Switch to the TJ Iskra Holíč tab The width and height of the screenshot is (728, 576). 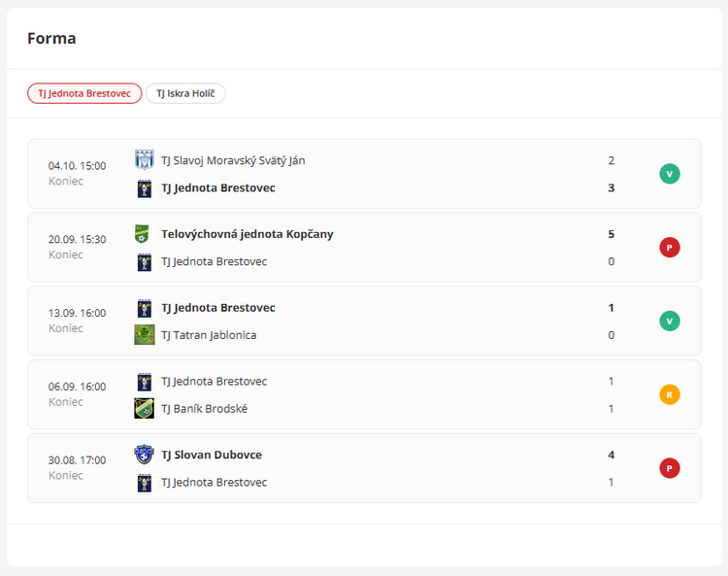pos(185,93)
